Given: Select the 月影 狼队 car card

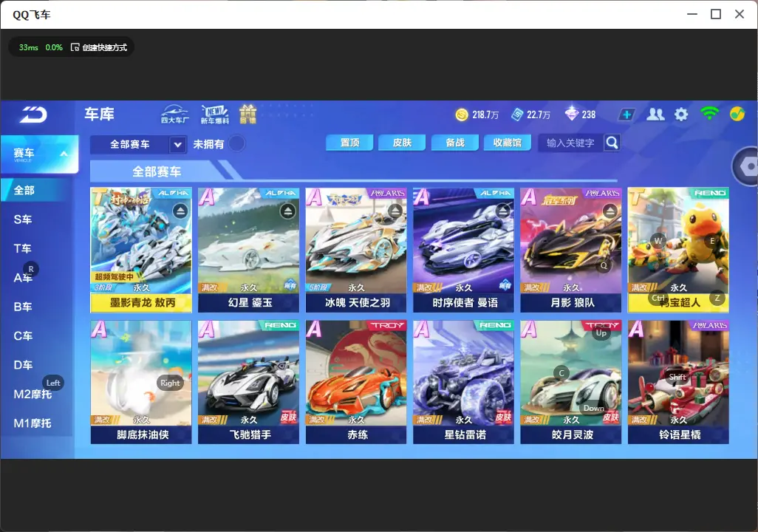Looking at the screenshot, I should [x=571, y=250].
